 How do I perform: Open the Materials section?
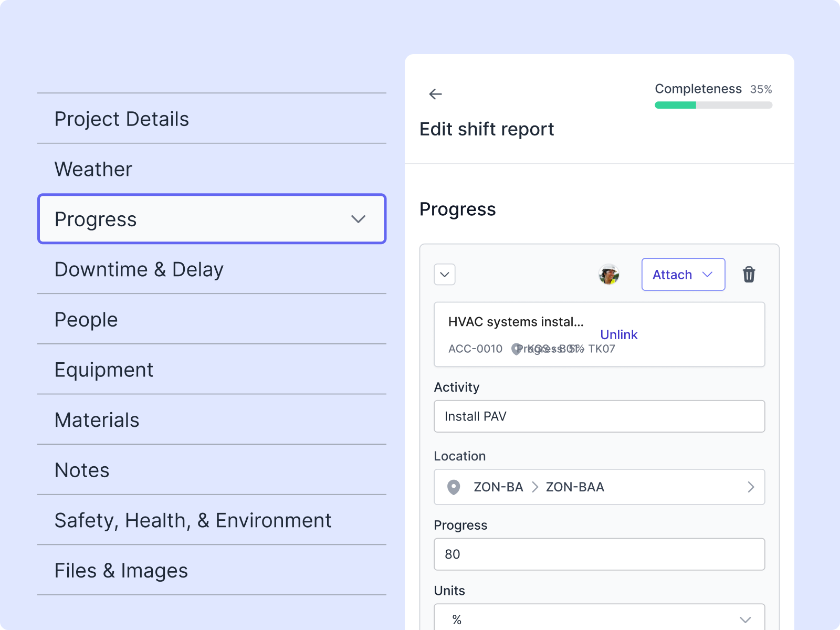(x=212, y=419)
